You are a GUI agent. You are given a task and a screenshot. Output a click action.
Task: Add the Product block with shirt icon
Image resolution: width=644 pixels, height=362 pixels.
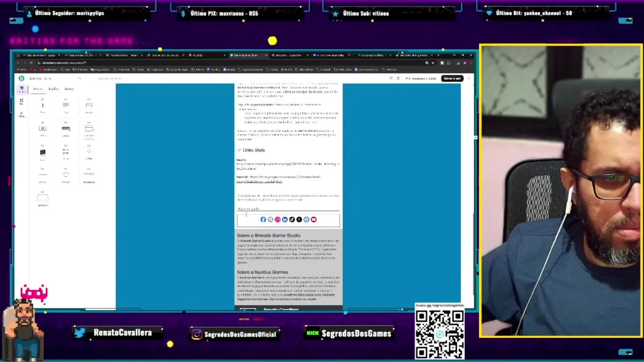pyautogui.click(x=66, y=176)
